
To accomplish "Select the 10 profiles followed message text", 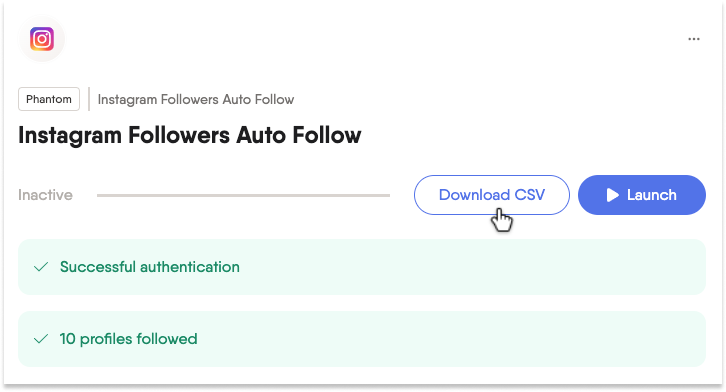I will click(128, 339).
